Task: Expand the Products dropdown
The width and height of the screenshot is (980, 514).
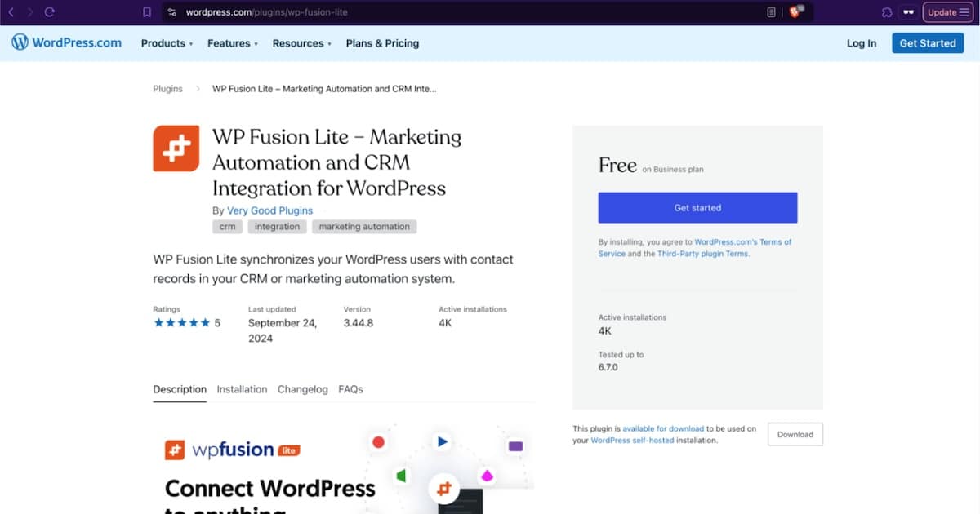Action: pos(166,43)
